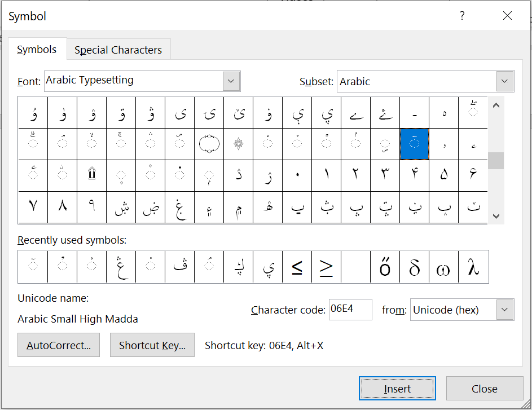
Task: Click the symbol grid scrollbar thumb
Action: click(496, 161)
